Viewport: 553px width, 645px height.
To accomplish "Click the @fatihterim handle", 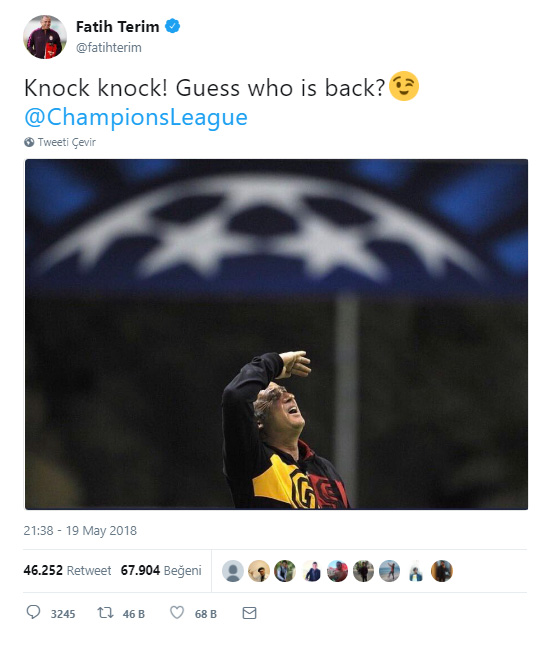I will click(109, 48).
